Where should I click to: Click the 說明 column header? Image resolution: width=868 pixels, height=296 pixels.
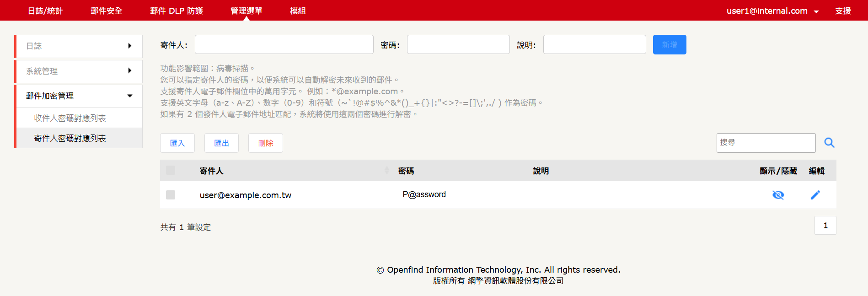pyautogui.click(x=541, y=171)
